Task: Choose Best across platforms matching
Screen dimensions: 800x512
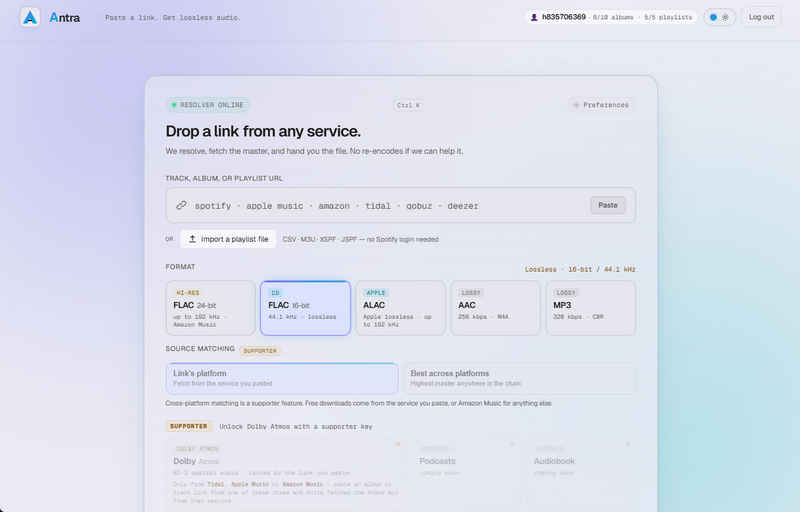Action: (x=519, y=378)
